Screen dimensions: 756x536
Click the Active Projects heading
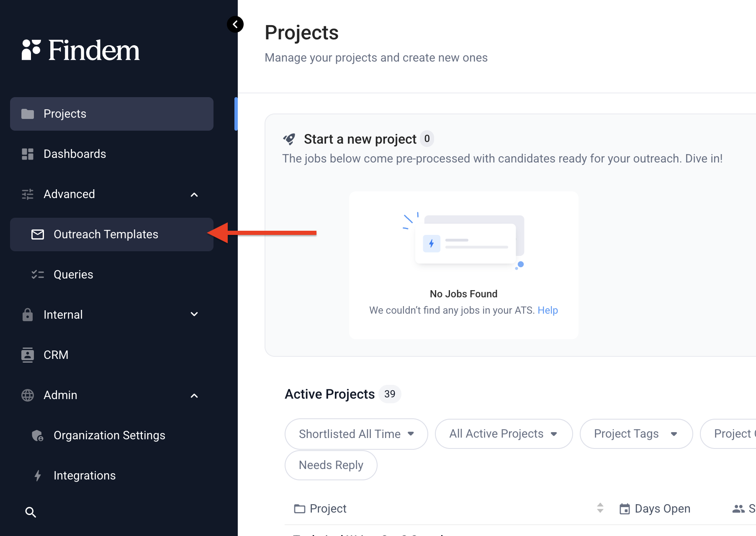(x=329, y=394)
